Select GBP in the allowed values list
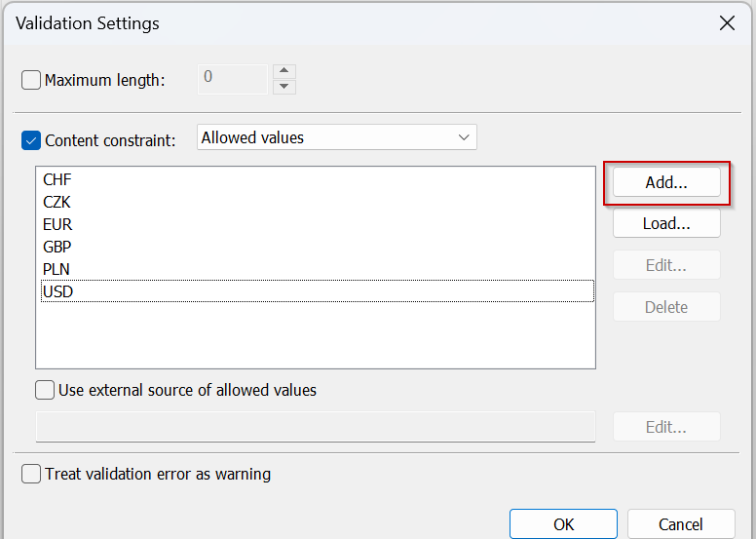Viewport: 756px width, 539px height. [318, 247]
